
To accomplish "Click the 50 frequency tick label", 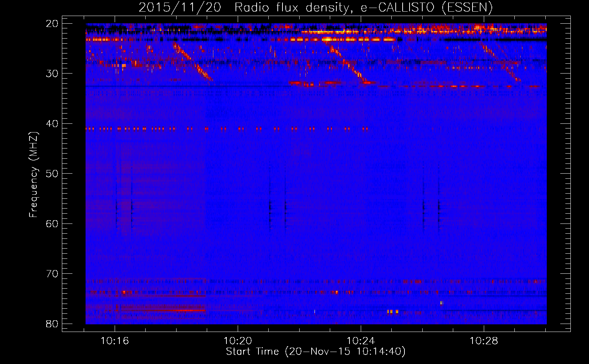I will 52,174.
